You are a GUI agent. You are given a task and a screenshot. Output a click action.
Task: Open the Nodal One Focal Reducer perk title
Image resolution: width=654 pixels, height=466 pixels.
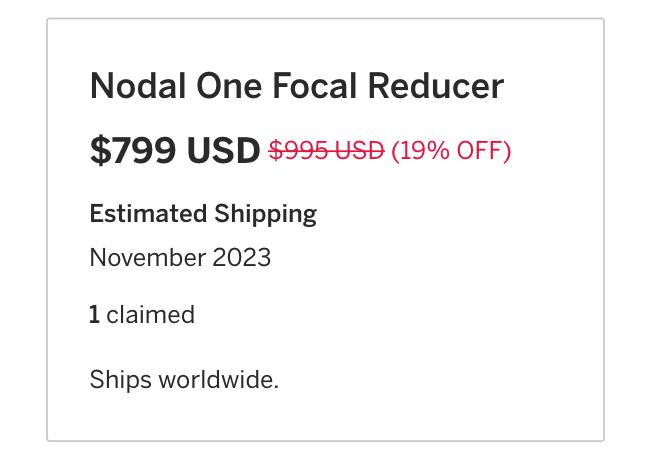(x=296, y=87)
